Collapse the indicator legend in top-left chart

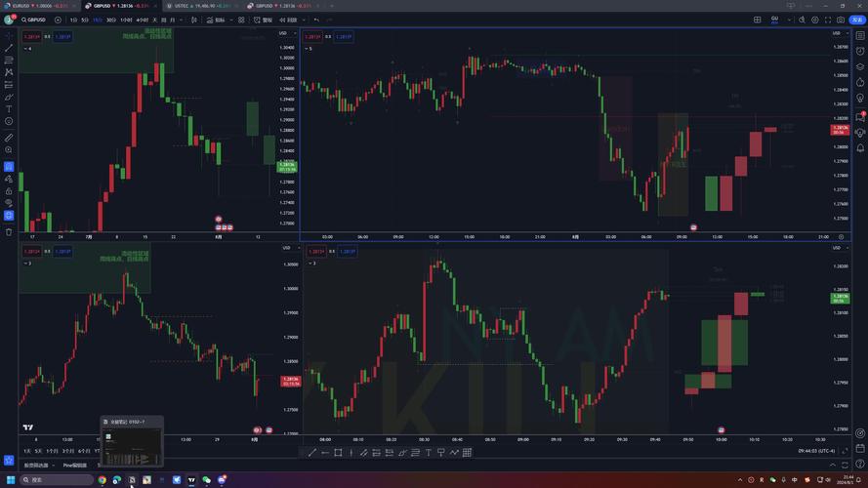[x=27, y=49]
